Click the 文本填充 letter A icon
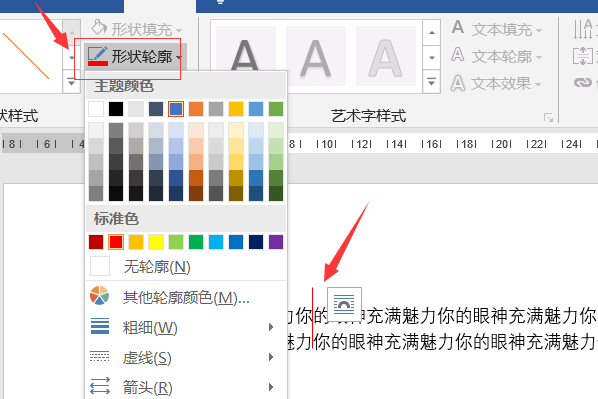This screenshot has height=399, width=598. coord(458,27)
